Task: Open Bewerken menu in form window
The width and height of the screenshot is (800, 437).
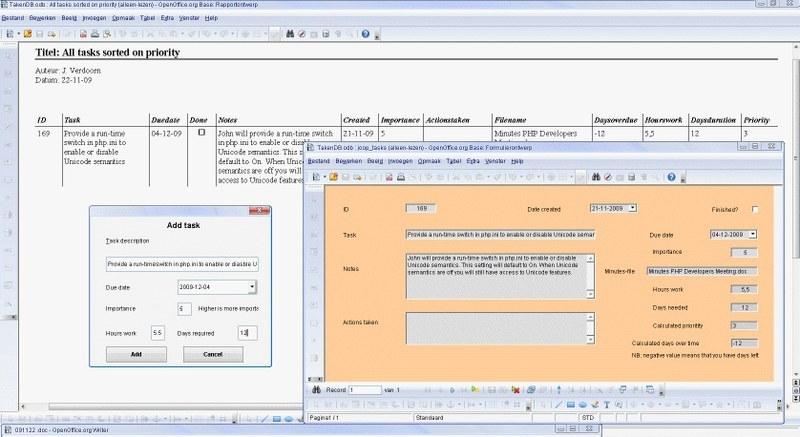Action: [348, 161]
